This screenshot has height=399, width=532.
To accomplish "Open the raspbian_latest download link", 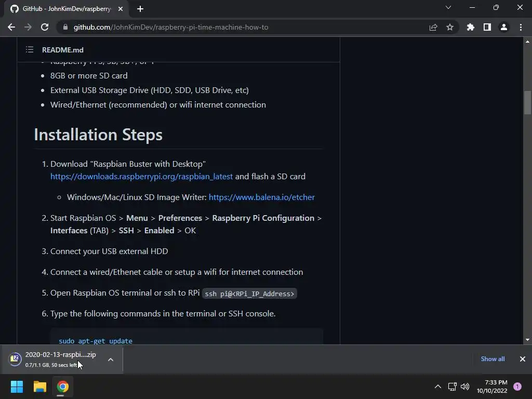I will point(141,177).
